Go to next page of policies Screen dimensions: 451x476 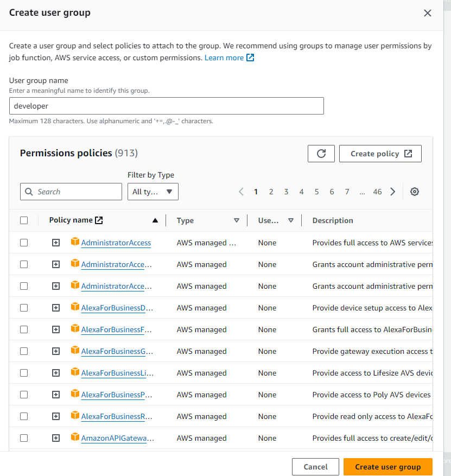click(x=393, y=192)
